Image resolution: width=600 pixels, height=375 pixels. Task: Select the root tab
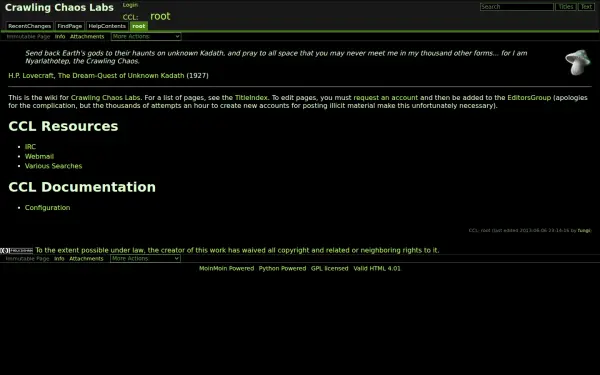tap(139, 26)
